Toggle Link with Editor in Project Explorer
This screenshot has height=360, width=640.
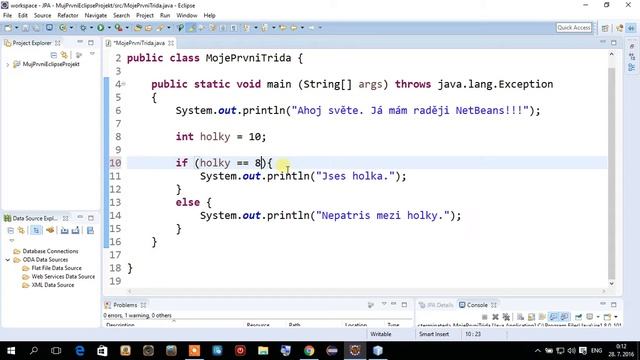pos(64,55)
